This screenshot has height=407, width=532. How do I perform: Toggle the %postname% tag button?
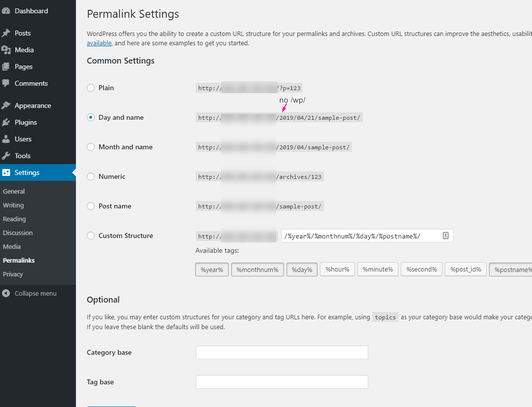pos(511,270)
